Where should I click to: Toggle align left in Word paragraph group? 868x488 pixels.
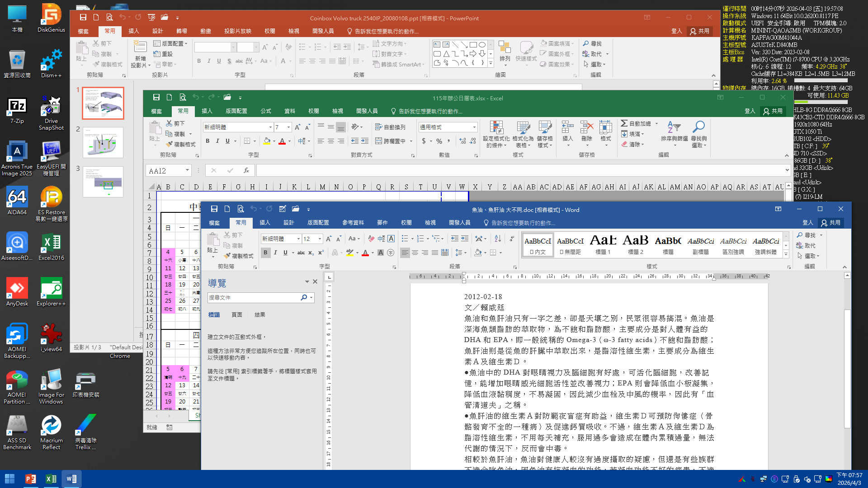click(x=405, y=253)
